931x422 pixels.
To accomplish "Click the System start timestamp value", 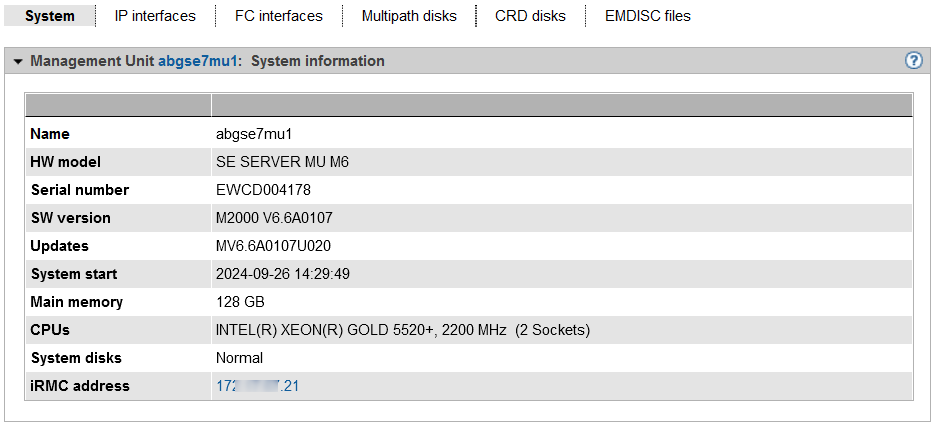I will (x=283, y=274).
